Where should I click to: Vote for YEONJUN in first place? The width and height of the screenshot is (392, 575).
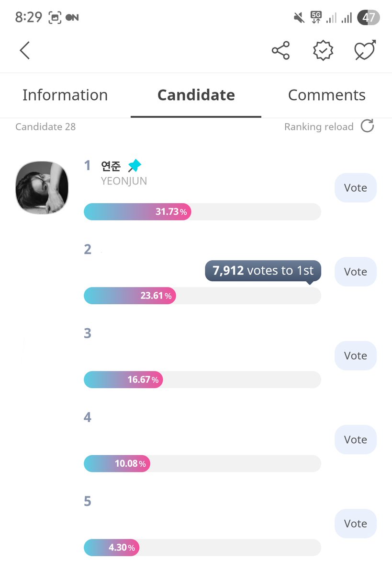coord(355,188)
